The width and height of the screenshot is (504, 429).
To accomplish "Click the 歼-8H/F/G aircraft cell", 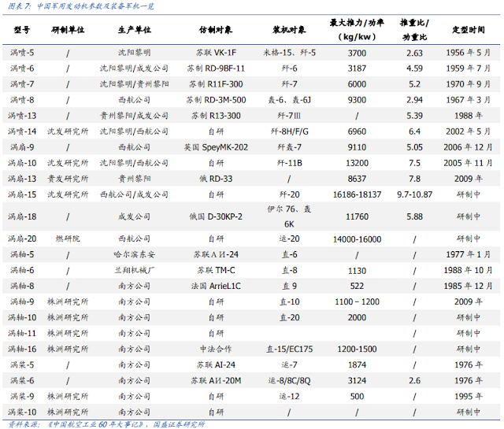I will click(289, 131).
